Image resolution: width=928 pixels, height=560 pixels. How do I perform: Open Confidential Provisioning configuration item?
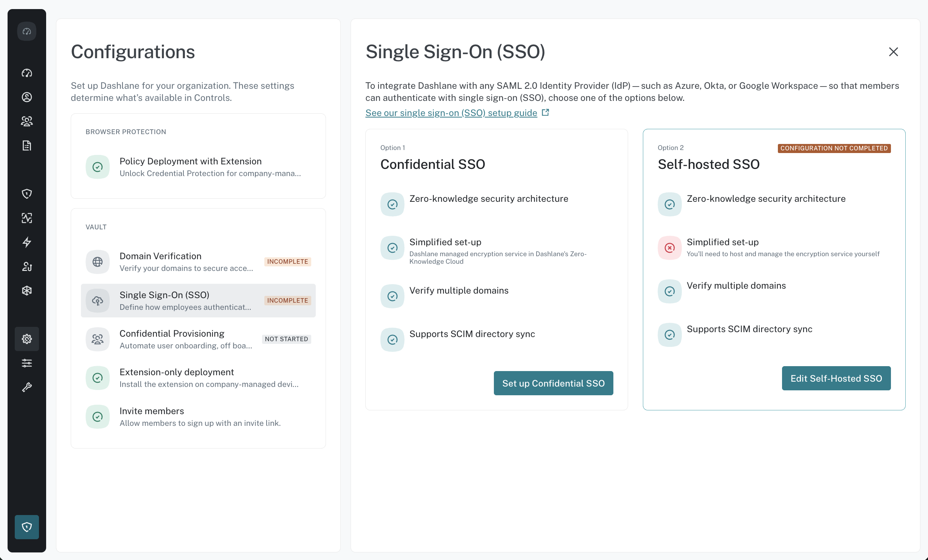click(x=198, y=339)
